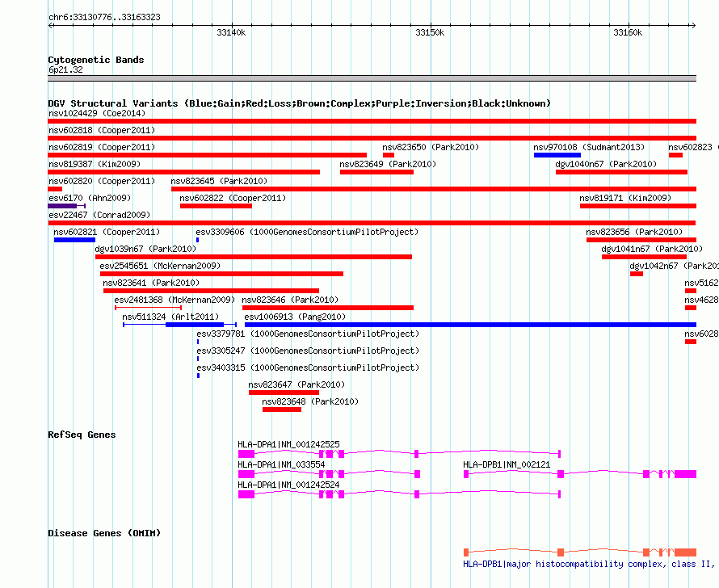
Task: Select the esv3403315 variant label
Action: (308, 367)
